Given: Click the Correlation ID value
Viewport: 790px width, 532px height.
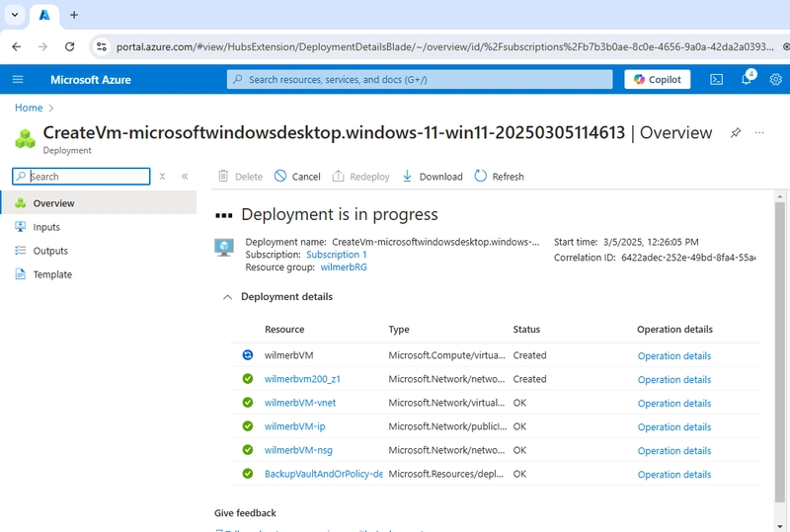Looking at the screenshot, I should 687,258.
